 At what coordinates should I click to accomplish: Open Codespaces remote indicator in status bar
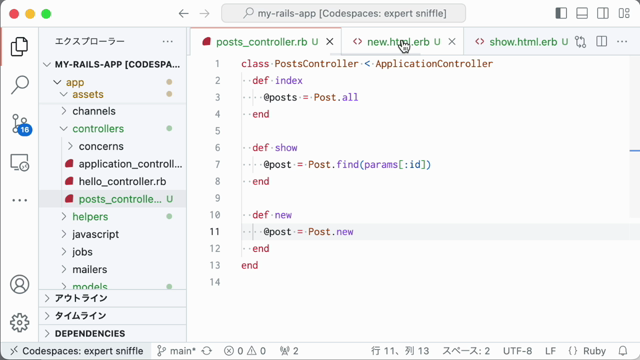77,351
